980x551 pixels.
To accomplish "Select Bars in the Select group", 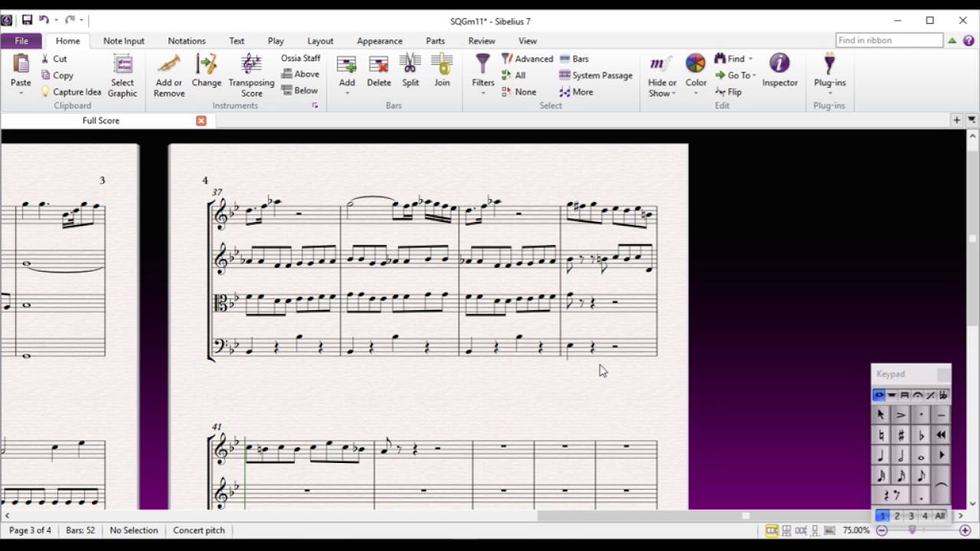I will [574, 59].
